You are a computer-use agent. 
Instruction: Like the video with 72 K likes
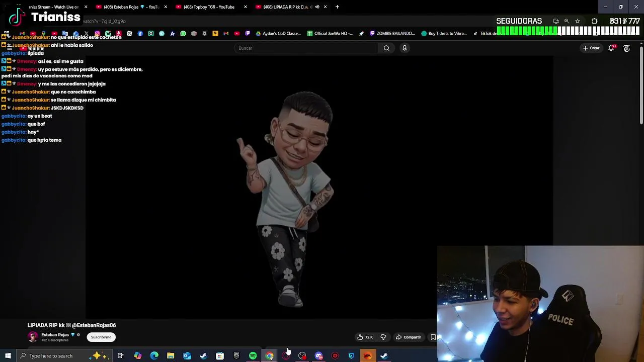(x=365, y=337)
